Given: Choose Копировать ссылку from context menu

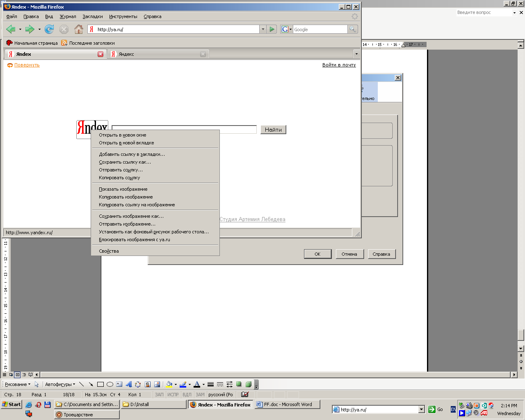Looking at the screenshot, I should (x=155, y=178).
